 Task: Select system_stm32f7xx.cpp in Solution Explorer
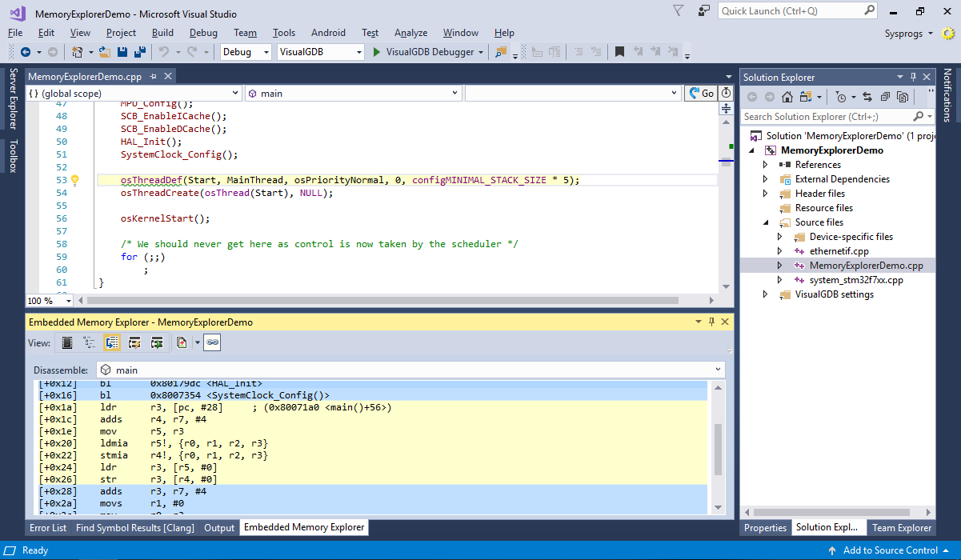click(856, 280)
